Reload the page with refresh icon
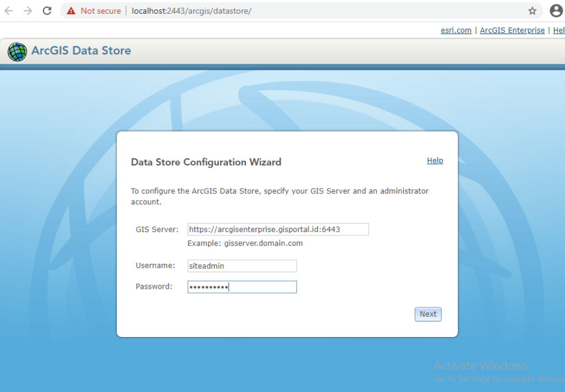This screenshot has width=565, height=392. (47, 11)
